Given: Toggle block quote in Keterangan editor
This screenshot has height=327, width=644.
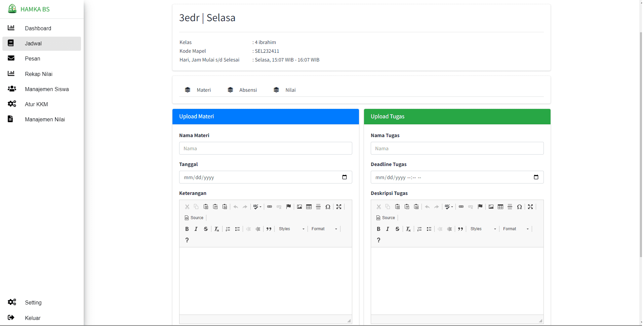Looking at the screenshot, I should coord(269,229).
